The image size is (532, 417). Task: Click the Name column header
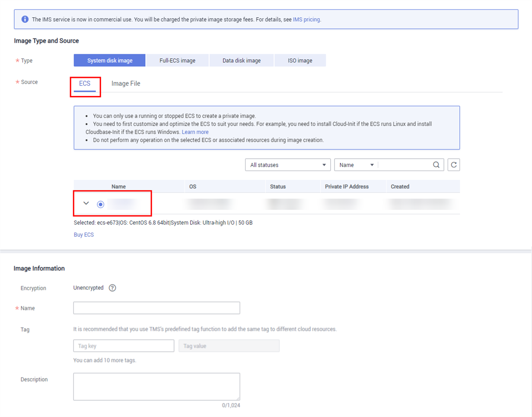(118, 186)
